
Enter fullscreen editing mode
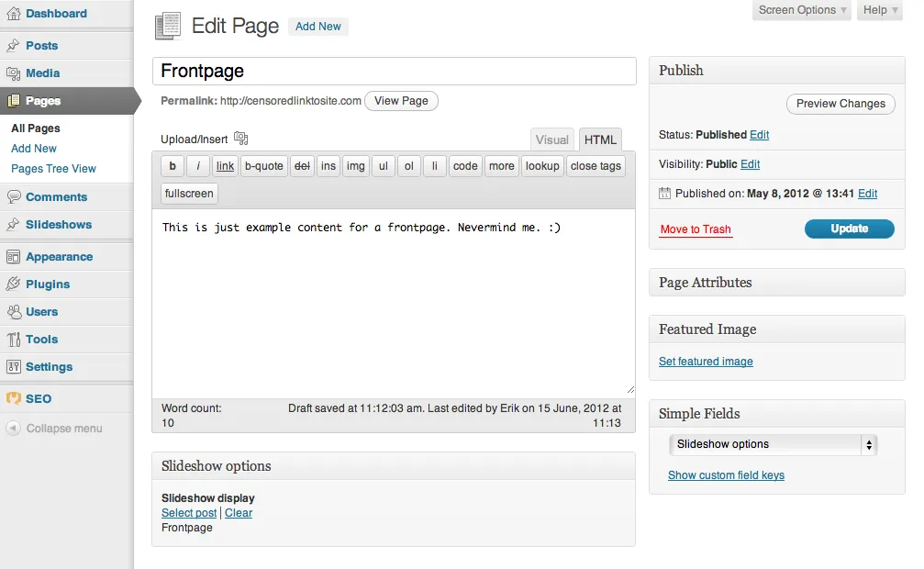click(x=188, y=193)
